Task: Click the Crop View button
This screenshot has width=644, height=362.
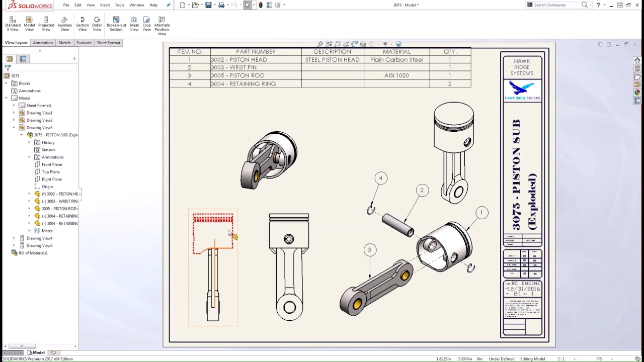Action: click(146, 22)
